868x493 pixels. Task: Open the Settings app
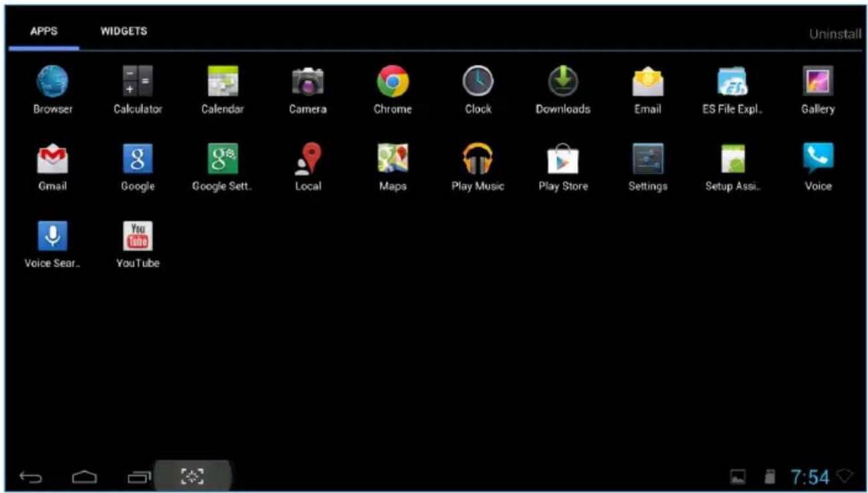tap(648, 168)
